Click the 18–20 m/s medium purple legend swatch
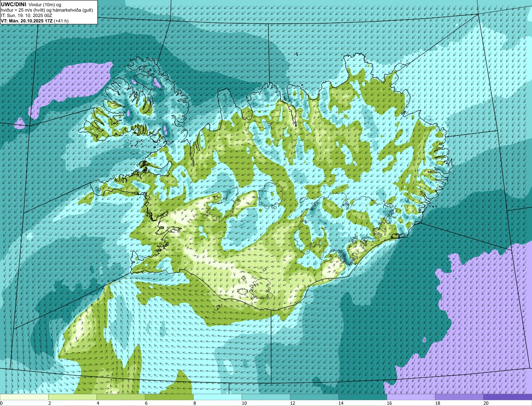532x406 pixels. coord(459,397)
